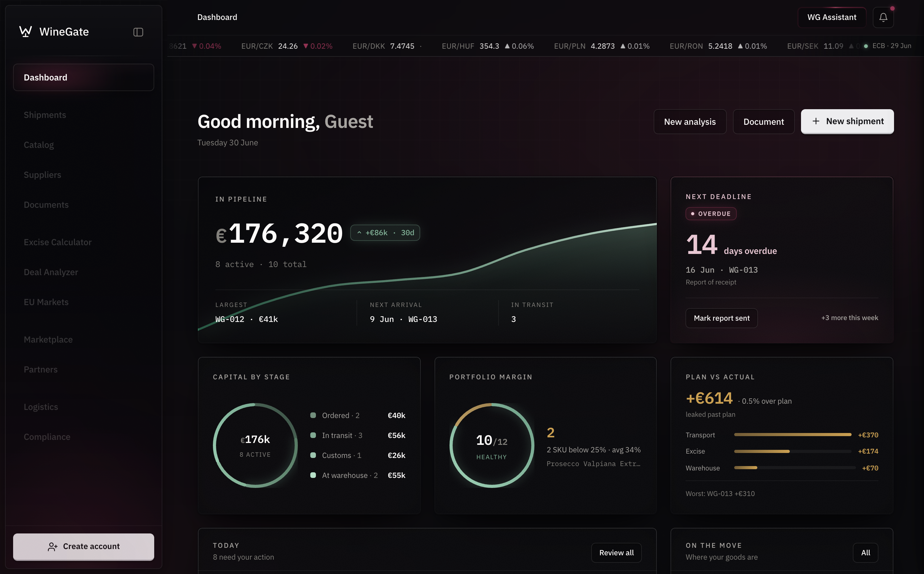Click the In Transit count 3

coord(514,319)
